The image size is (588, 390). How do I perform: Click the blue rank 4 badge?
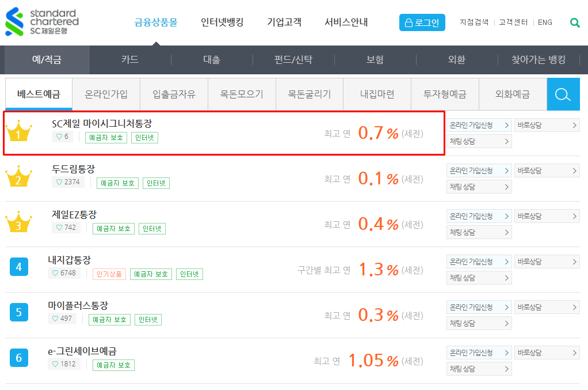[x=19, y=267]
